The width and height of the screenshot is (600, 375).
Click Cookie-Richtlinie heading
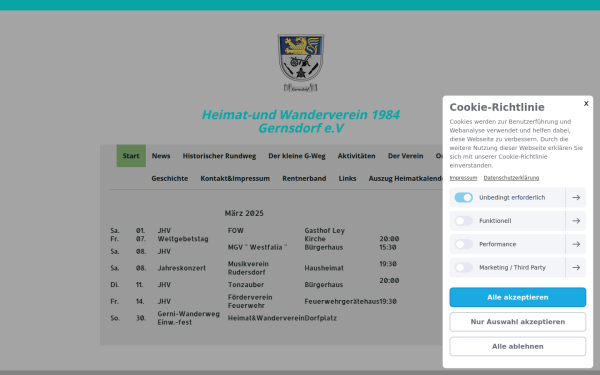tap(497, 107)
